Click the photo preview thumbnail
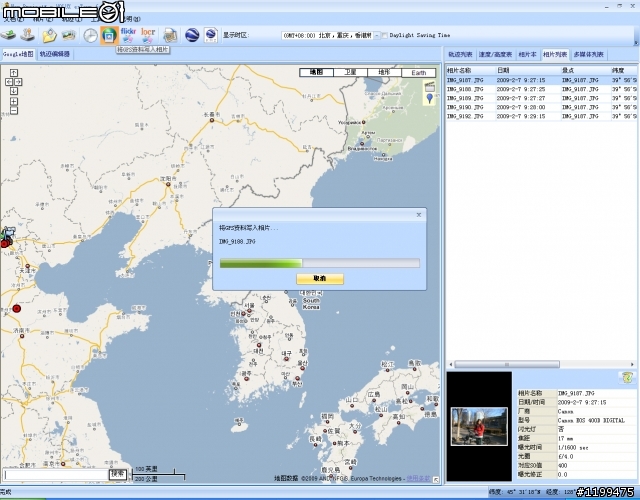Screen dimensions: 640x500 [479, 427]
